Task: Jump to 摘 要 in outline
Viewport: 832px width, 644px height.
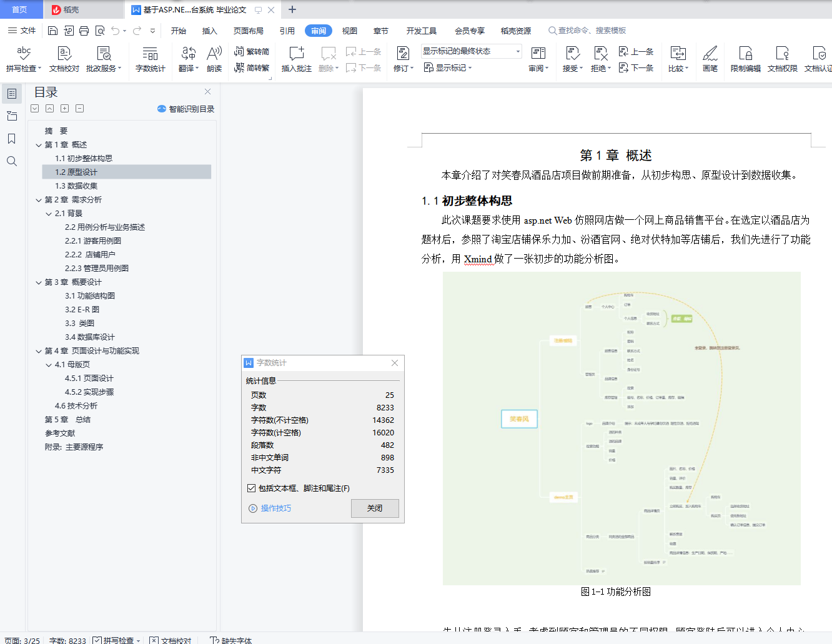Action: 56,131
